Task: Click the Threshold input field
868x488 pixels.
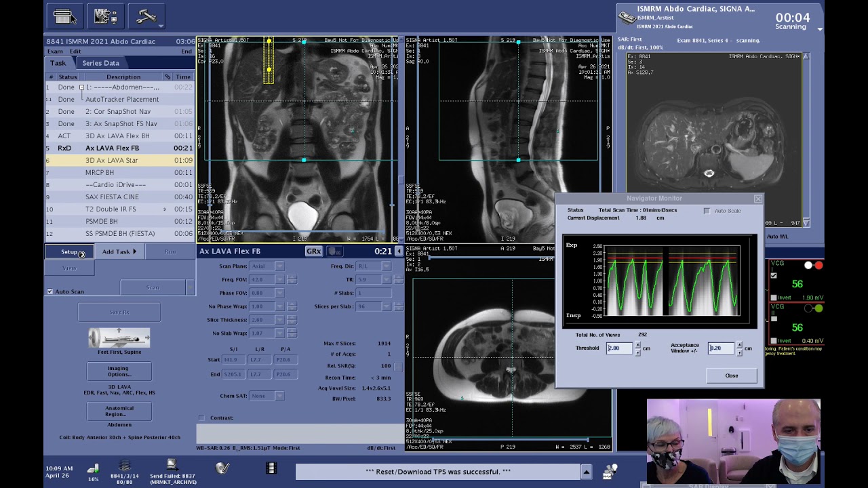Action: click(619, 348)
